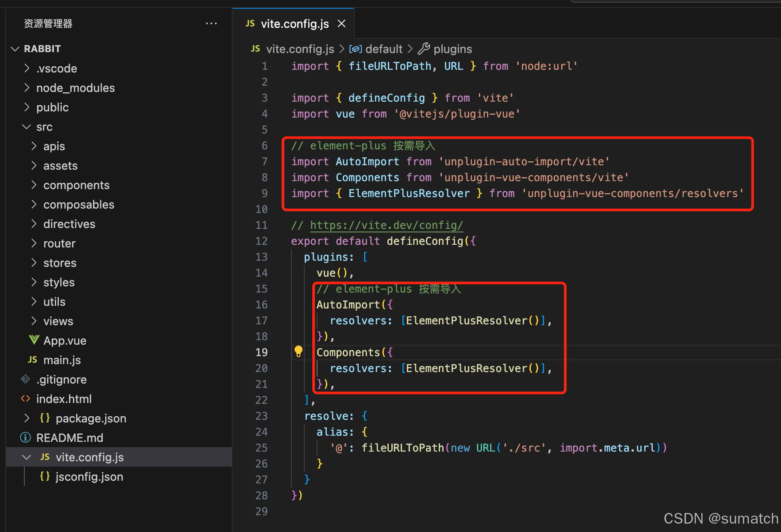
Task: Click 'unplugin-vue-components/vite' import string
Action: point(534,177)
